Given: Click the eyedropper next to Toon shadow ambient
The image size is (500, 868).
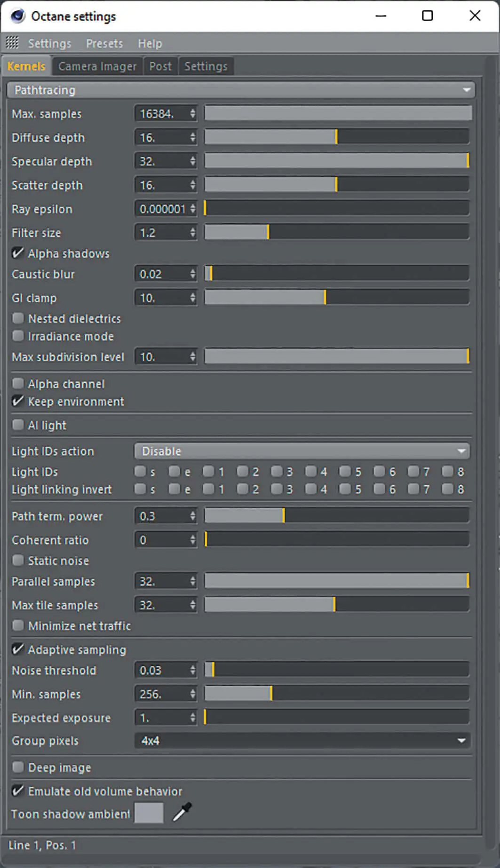Looking at the screenshot, I should [x=182, y=812].
